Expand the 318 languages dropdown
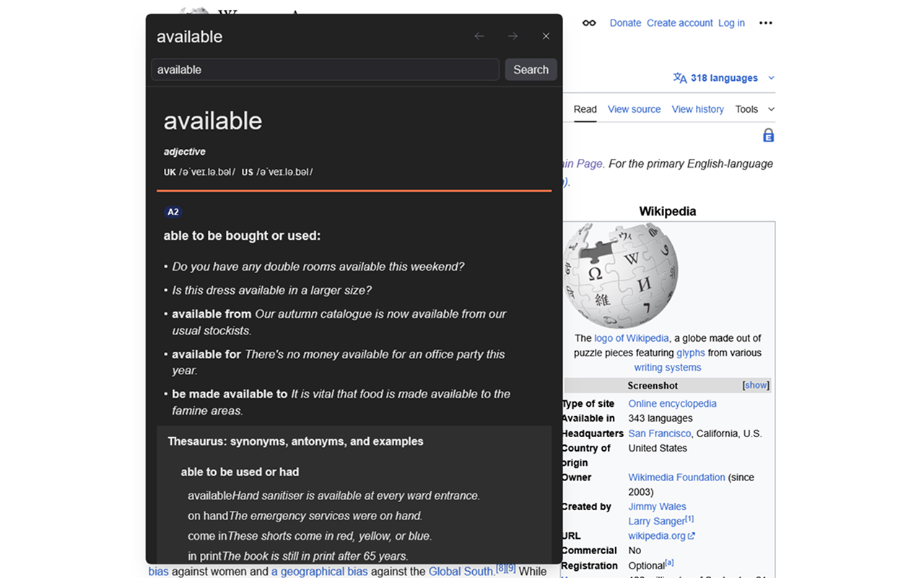Screen dimensions: 924x578 click(x=724, y=78)
